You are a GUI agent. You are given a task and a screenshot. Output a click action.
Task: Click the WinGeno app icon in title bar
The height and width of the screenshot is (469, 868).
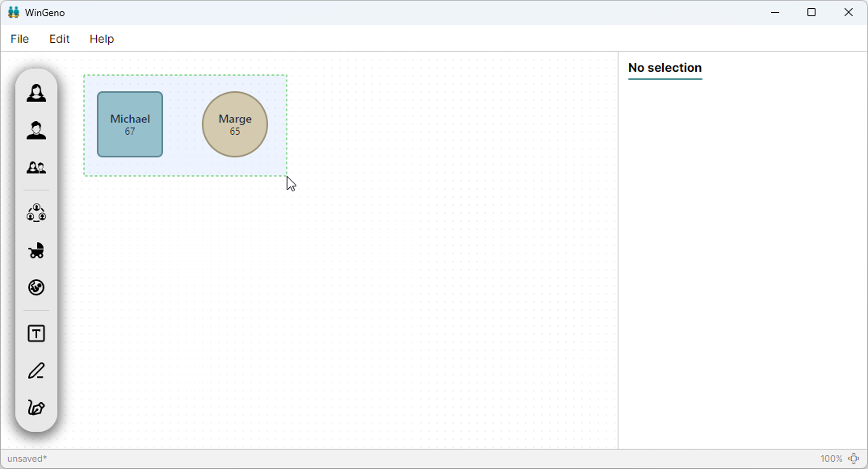14,12
